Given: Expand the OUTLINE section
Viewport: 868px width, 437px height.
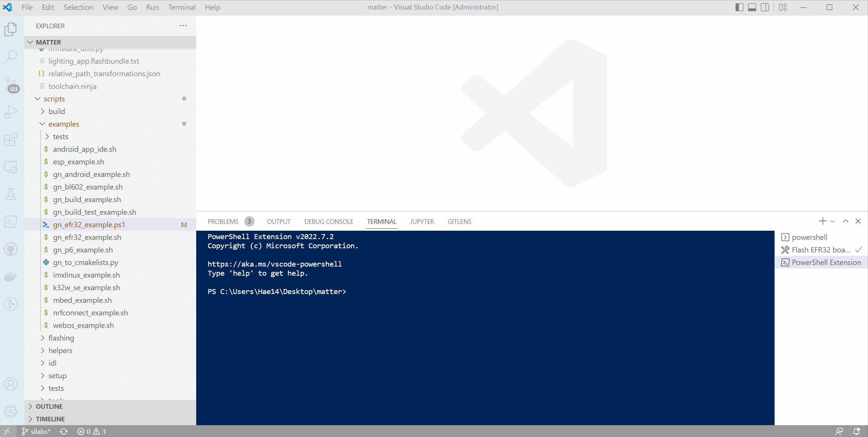Looking at the screenshot, I should click(x=110, y=406).
